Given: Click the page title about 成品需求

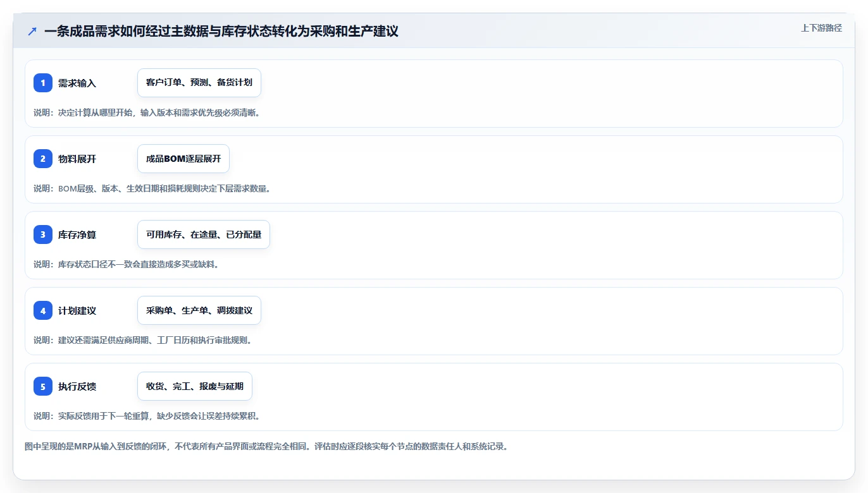Looking at the screenshot, I should [221, 31].
